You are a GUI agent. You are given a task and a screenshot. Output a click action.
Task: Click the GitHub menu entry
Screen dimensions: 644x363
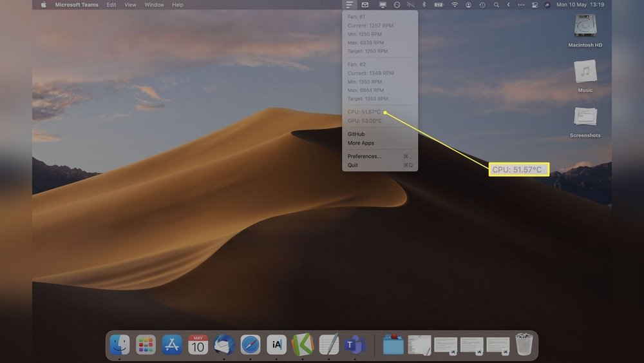(356, 134)
